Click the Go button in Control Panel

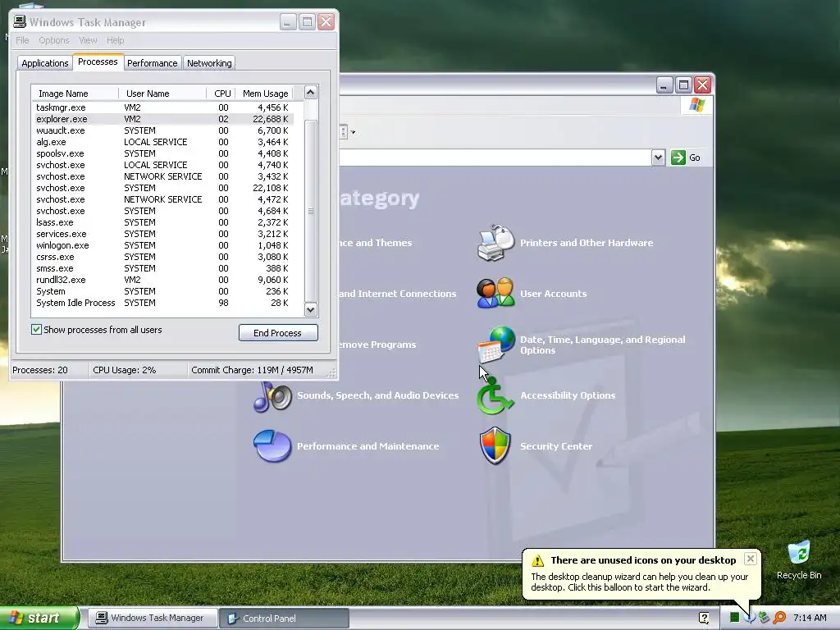pos(687,157)
